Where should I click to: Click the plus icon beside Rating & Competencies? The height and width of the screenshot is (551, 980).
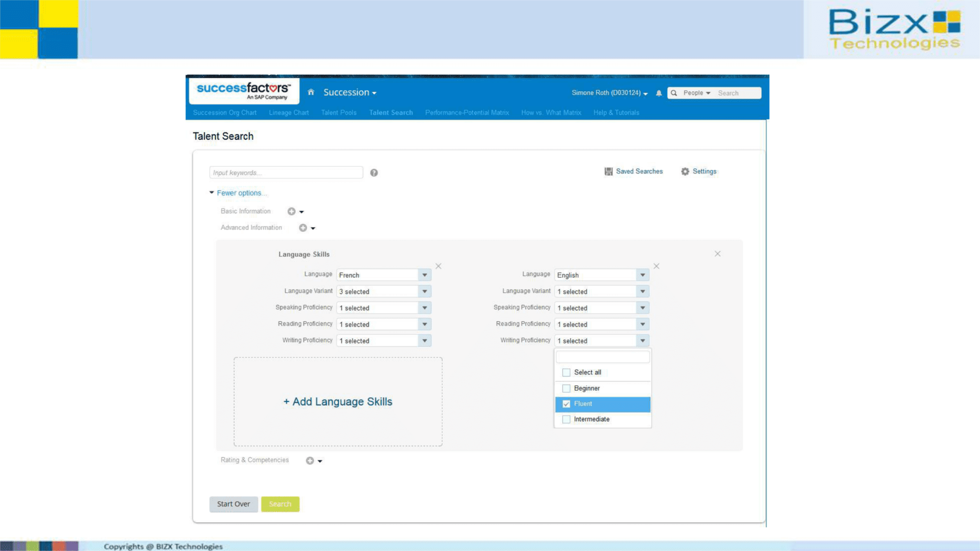(x=310, y=460)
